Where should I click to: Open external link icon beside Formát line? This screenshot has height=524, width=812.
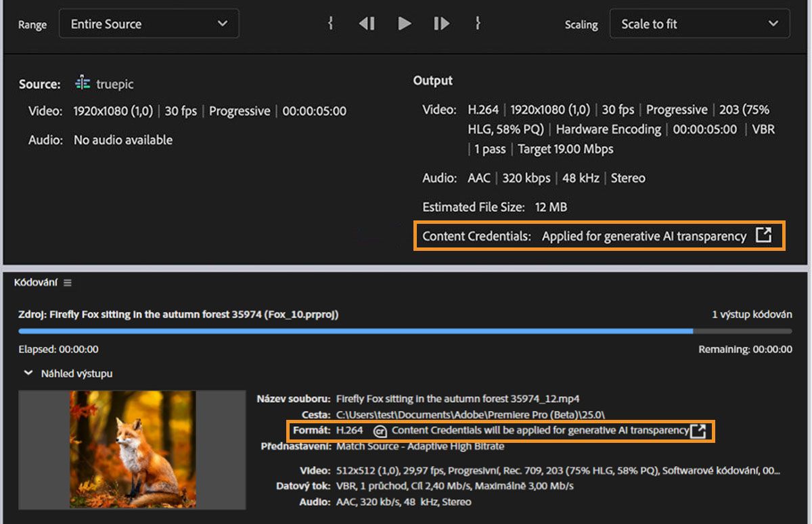coord(698,431)
